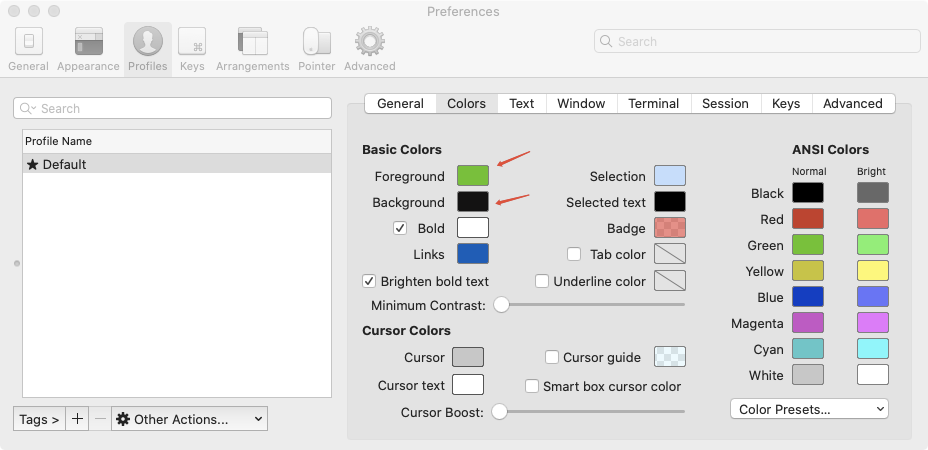Switch to the Window tab
Screen dimensions: 928x450
click(x=581, y=104)
